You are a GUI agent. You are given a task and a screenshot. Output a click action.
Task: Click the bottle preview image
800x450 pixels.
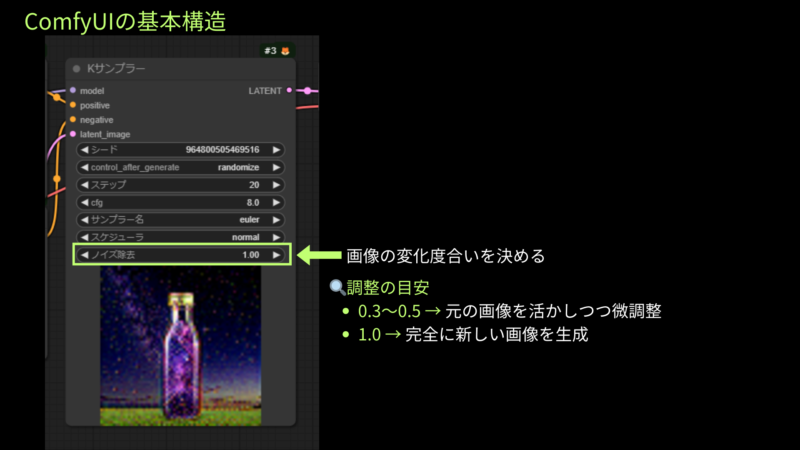(181, 346)
